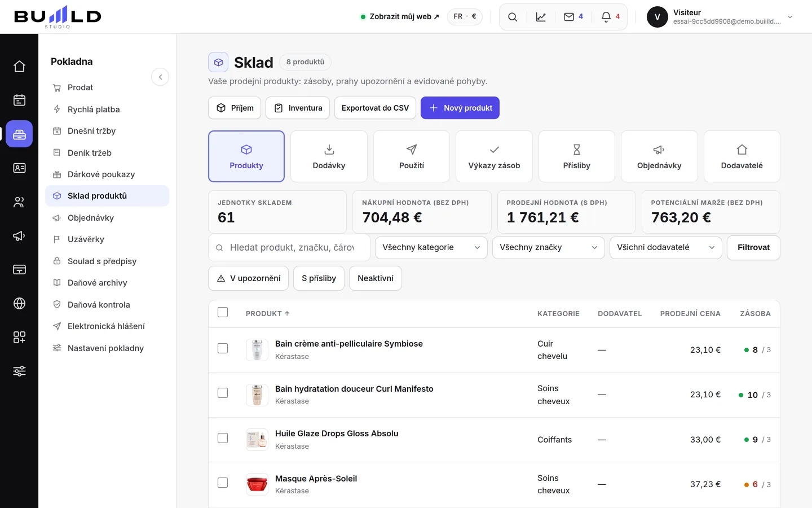The image size is (812, 508).
Task: Switch to the Dodávky tab
Action: point(329,156)
